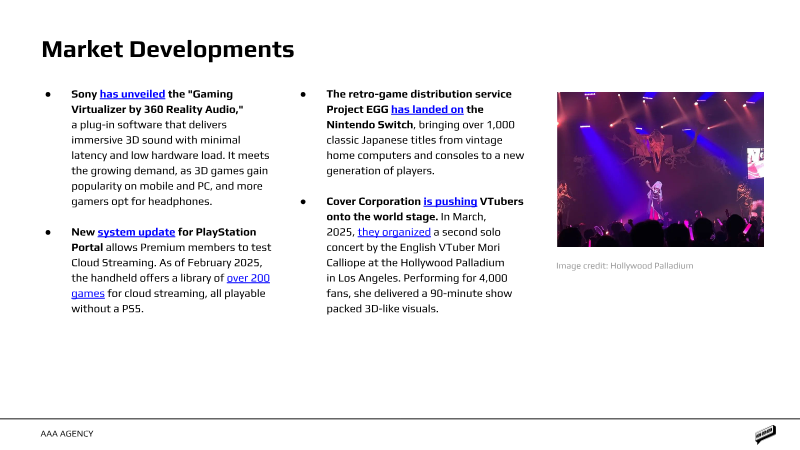Click the 'AAA AGENCY' footer text
This screenshot has width=800, height=450.
67,434
